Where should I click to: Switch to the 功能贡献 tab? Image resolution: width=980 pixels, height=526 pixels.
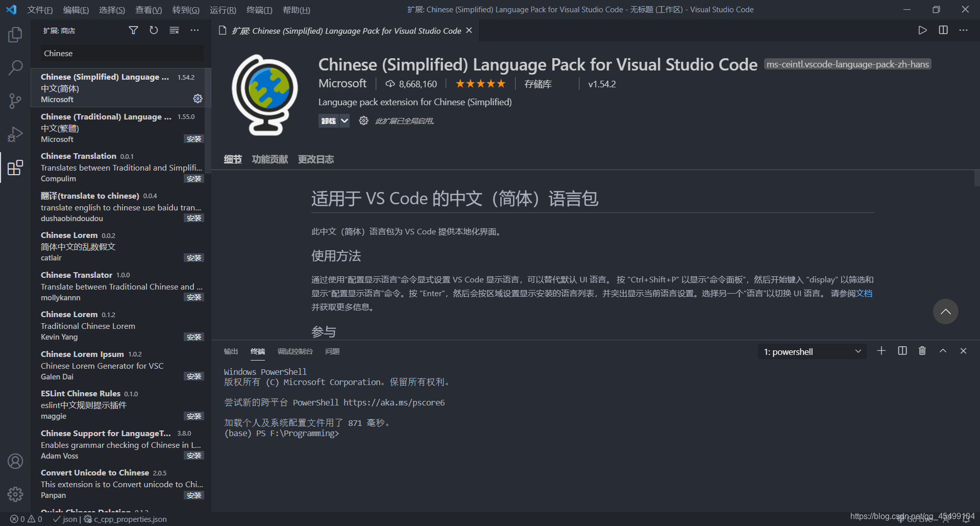269,159
